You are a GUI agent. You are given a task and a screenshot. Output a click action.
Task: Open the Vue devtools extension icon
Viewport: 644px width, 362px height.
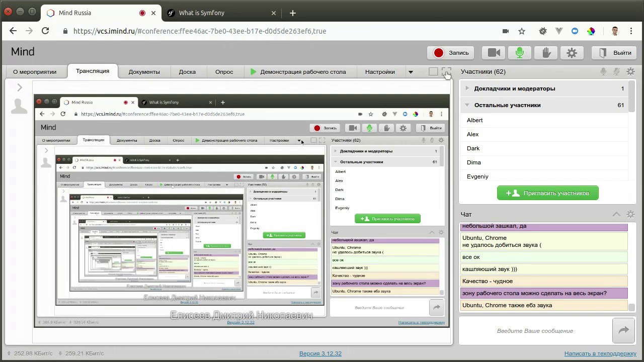pos(558,31)
